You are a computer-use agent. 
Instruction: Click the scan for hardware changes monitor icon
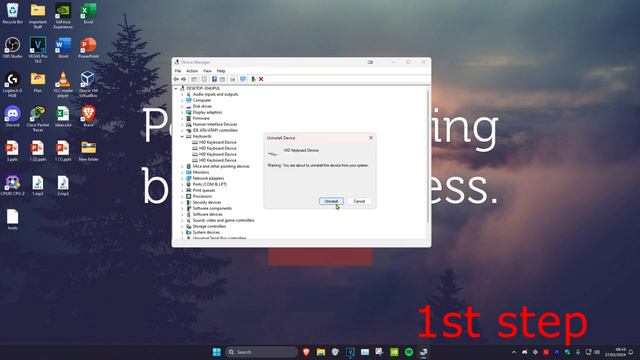pyautogui.click(x=243, y=79)
